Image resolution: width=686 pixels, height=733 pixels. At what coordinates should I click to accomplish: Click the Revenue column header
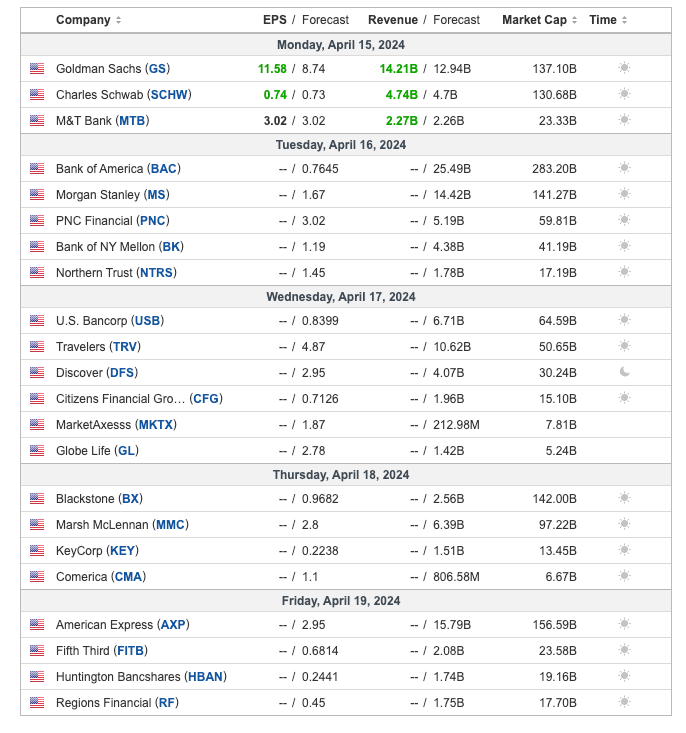tap(393, 20)
